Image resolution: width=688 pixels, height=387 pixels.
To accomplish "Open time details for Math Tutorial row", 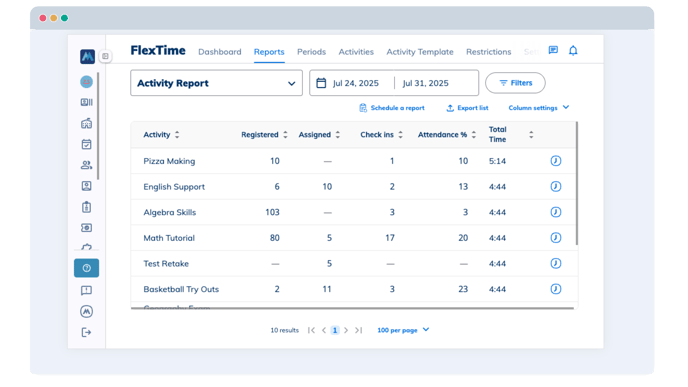I will [555, 238].
